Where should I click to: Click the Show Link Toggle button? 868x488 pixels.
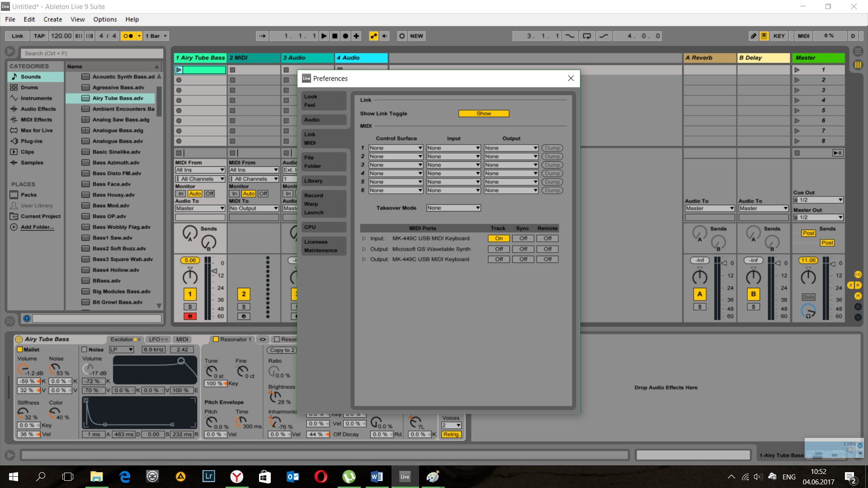coord(484,113)
